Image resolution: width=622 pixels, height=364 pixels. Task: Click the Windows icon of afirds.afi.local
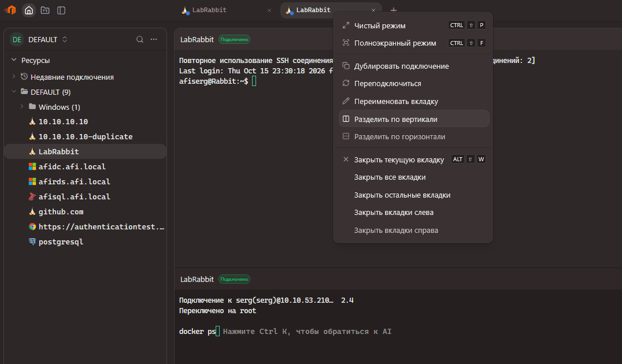[x=32, y=181]
